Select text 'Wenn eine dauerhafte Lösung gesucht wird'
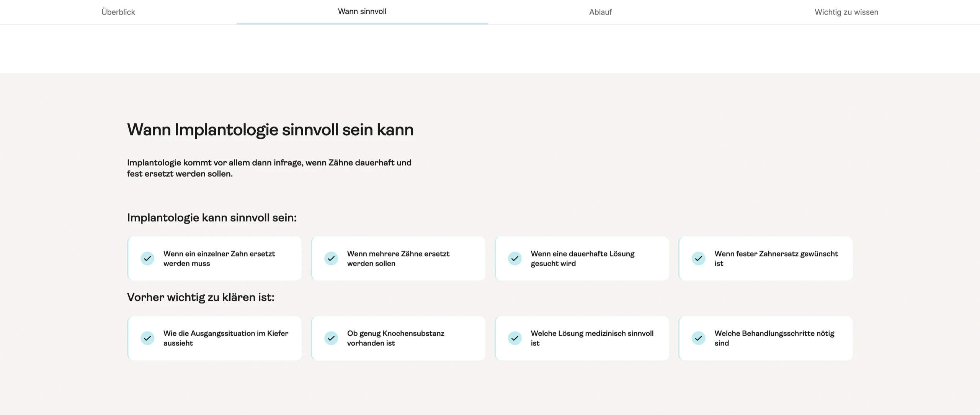The height and width of the screenshot is (415, 980). click(x=583, y=259)
